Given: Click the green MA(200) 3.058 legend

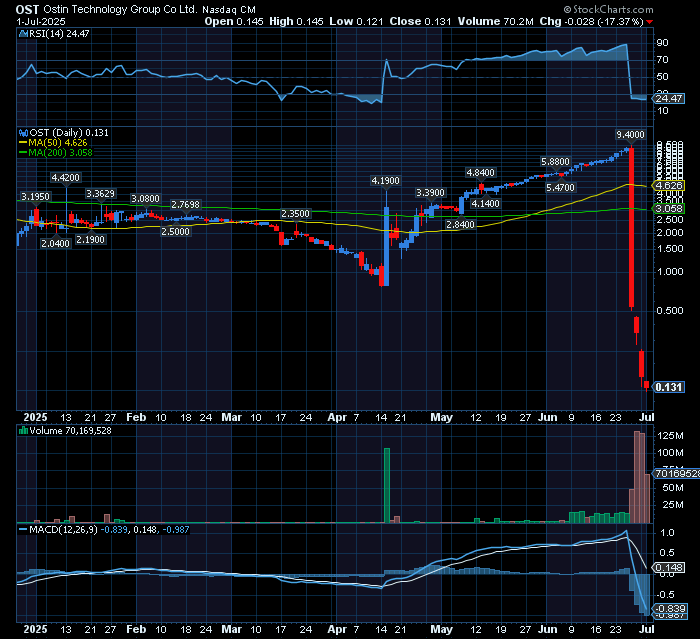Looking at the screenshot, I should [56, 152].
